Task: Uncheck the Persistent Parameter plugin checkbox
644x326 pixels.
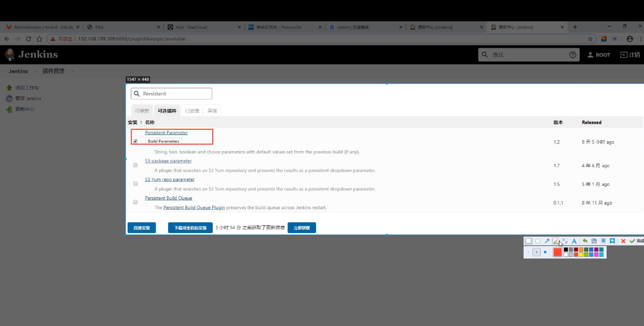Action: point(135,141)
